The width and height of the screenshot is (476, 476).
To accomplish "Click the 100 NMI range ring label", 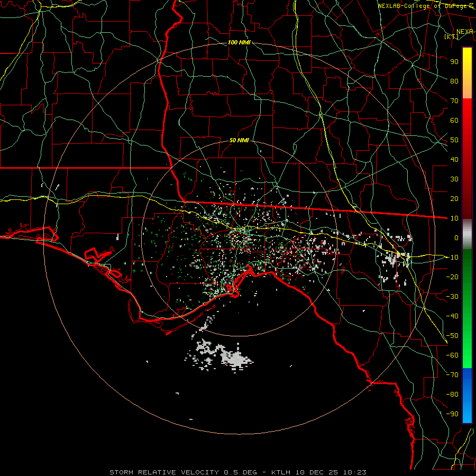I will tap(239, 42).
